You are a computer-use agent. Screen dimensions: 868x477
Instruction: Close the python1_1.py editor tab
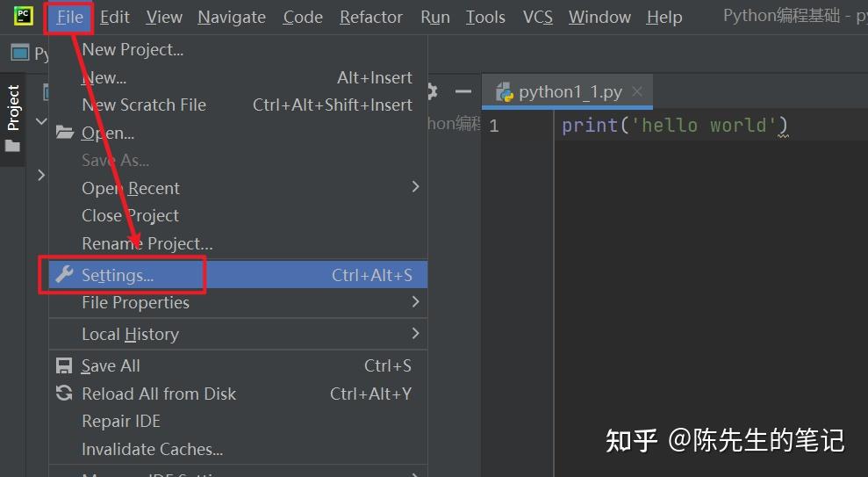click(x=637, y=91)
